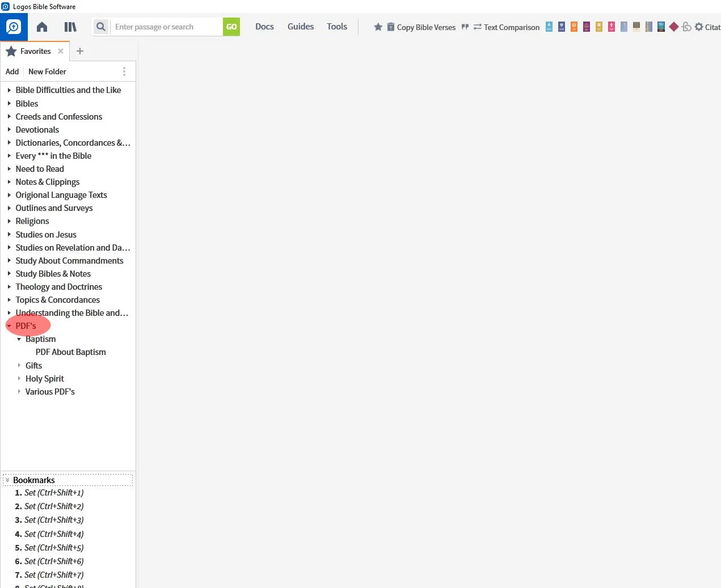Open the light blue book shortcut
The image size is (721, 588).
[x=549, y=27]
